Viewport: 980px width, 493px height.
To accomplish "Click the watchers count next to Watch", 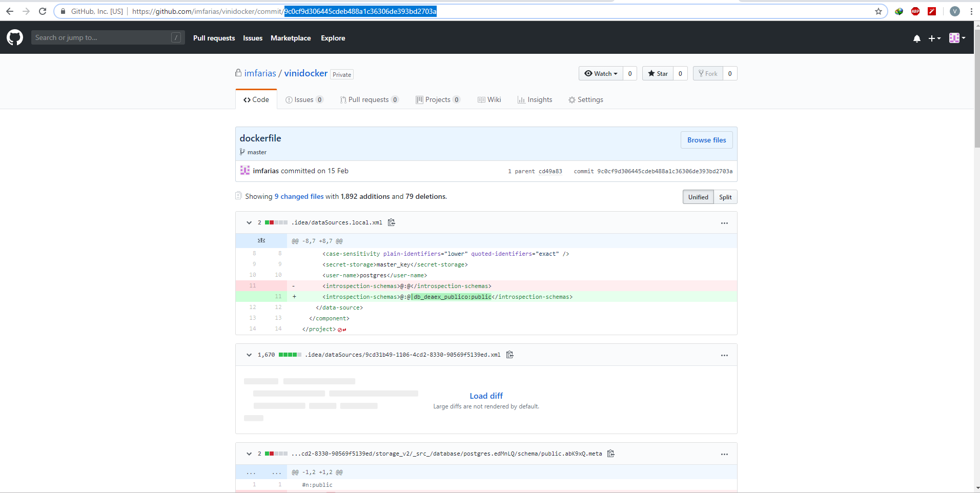I will tap(630, 73).
